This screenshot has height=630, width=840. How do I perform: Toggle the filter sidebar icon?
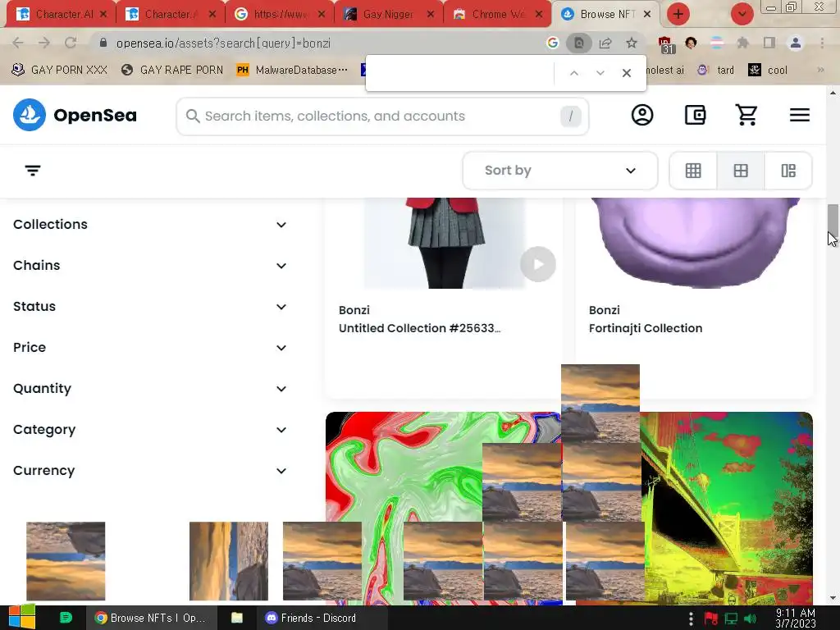pyautogui.click(x=33, y=171)
